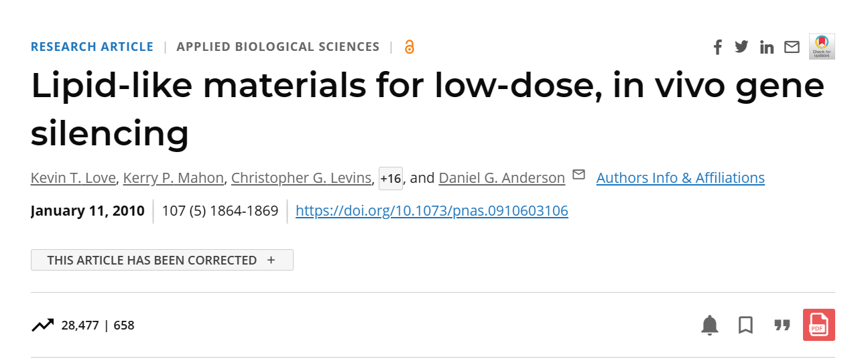Screen dimensions: 868x361
Task: Open the article metrics trend icon
Action: click(x=42, y=326)
